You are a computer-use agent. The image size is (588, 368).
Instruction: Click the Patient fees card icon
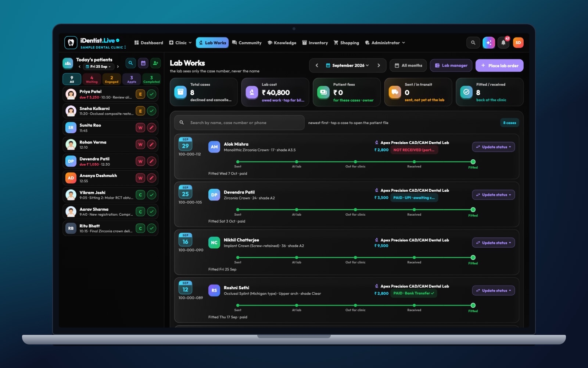coord(323,92)
